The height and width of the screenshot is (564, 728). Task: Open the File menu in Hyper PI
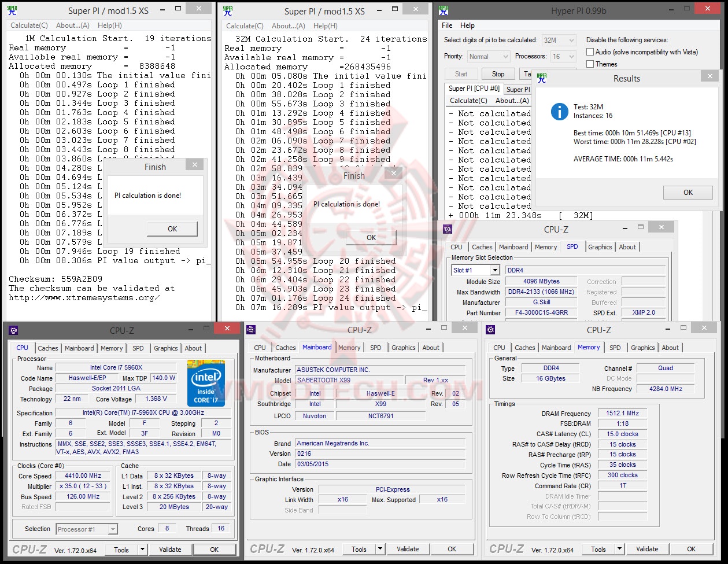447,25
